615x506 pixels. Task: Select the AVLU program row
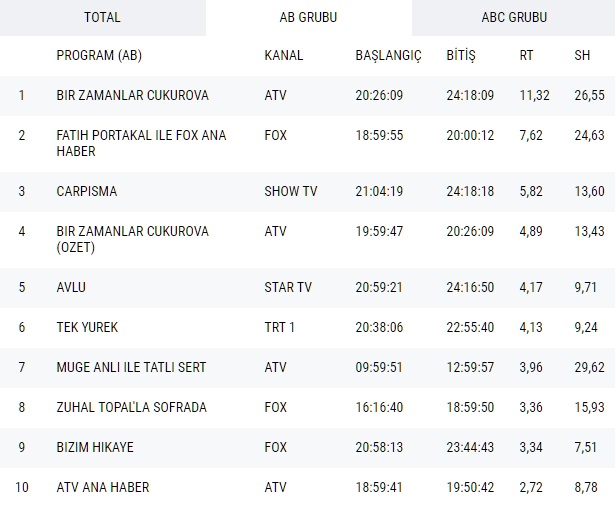click(71, 287)
